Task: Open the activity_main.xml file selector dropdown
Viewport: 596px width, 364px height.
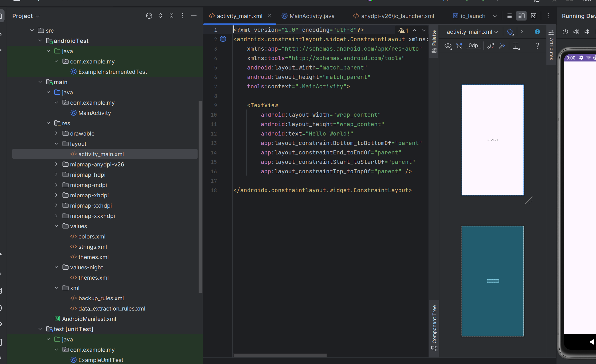Action: pyautogui.click(x=472, y=32)
